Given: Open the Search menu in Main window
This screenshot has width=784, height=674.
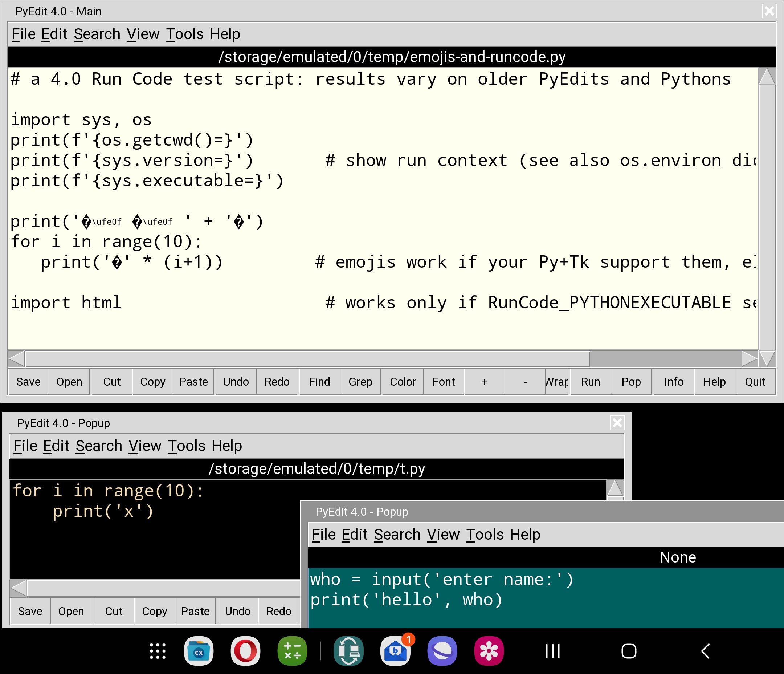Looking at the screenshot, I should pos(97,34).
